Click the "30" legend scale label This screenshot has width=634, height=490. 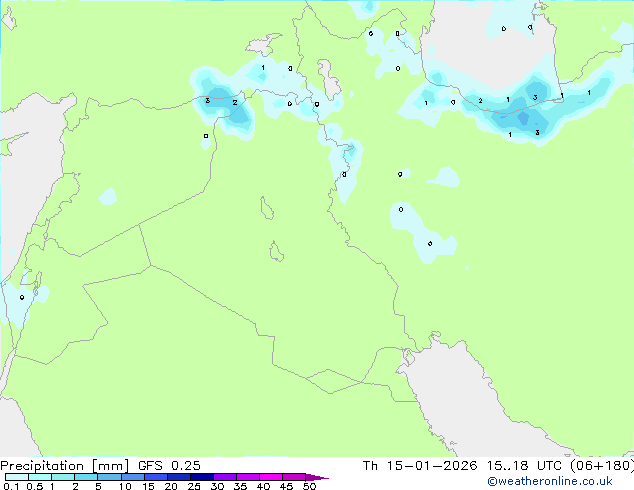(x=217, y=486)
